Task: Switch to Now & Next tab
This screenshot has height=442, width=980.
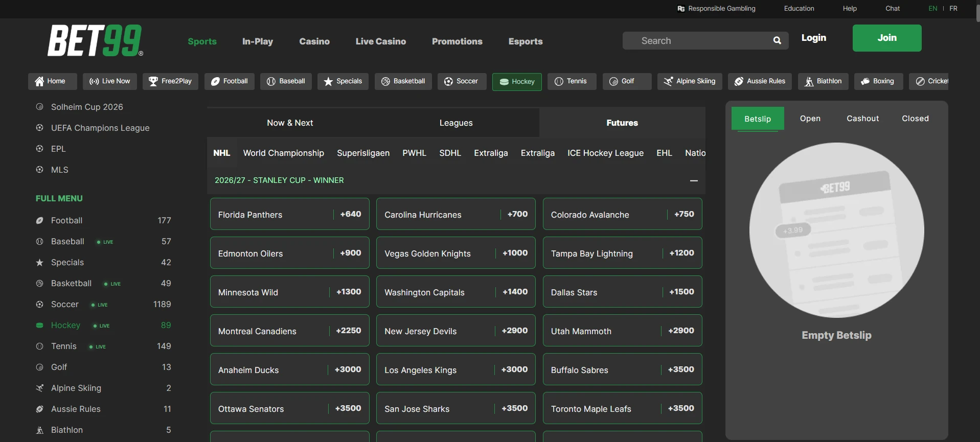Action: click(290, 123)
